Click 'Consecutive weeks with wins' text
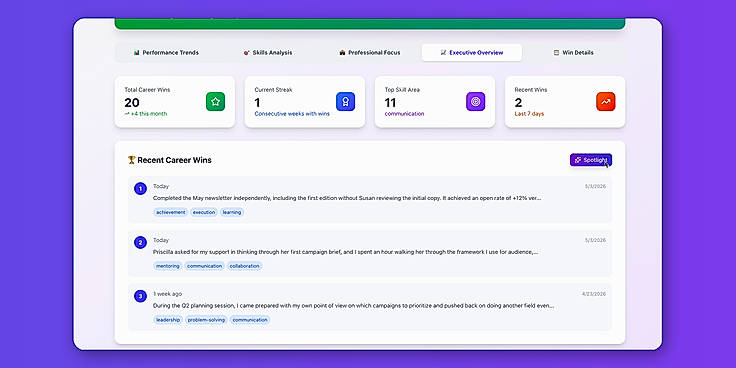The width and height of the screenshot is (736, 368). [292, 114]
